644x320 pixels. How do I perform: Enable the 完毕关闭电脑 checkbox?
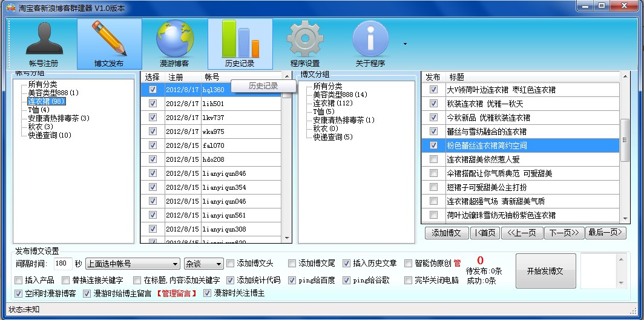pyautogui.click(x=408, y=280)
